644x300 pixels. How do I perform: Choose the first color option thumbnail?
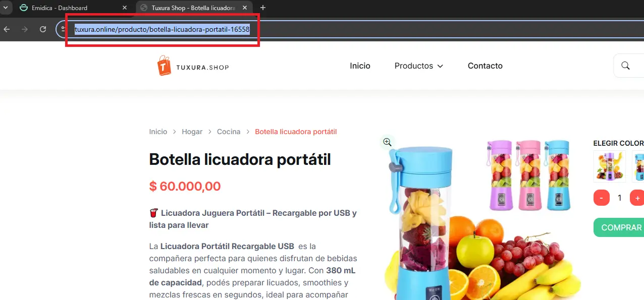pos(609,166)
